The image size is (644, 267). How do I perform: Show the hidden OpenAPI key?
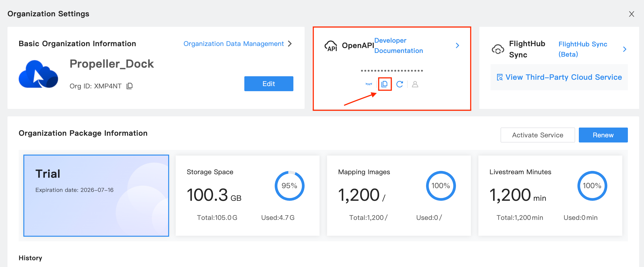(x=369, y=84)
